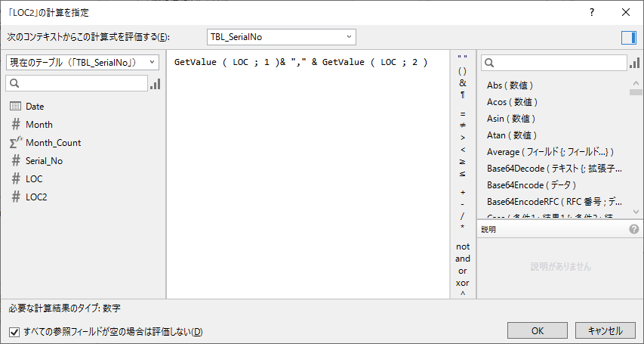Click the キャンセル button
The image size is (644, 344).
click(x=605, y=330)
